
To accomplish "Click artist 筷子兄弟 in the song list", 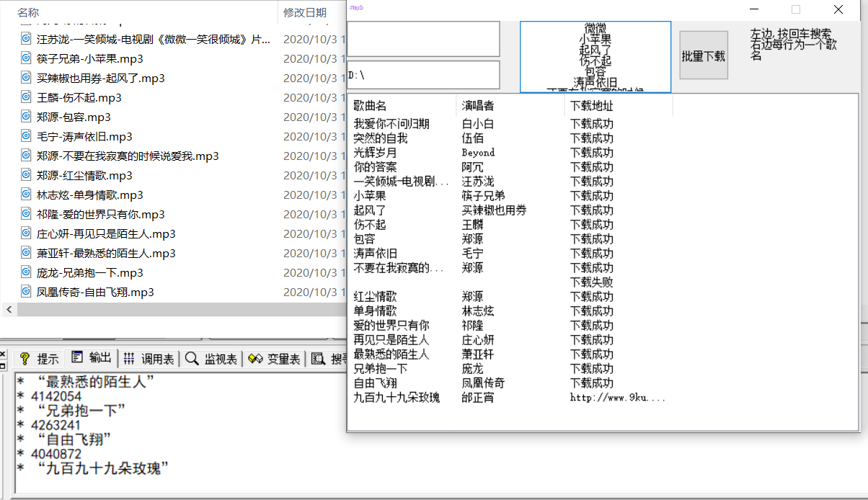I will (x=483, y=196).
